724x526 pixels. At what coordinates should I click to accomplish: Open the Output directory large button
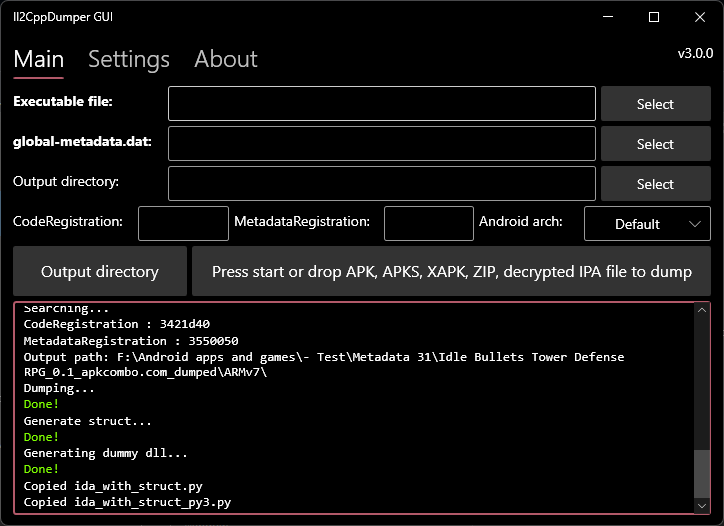coord(100,271)
